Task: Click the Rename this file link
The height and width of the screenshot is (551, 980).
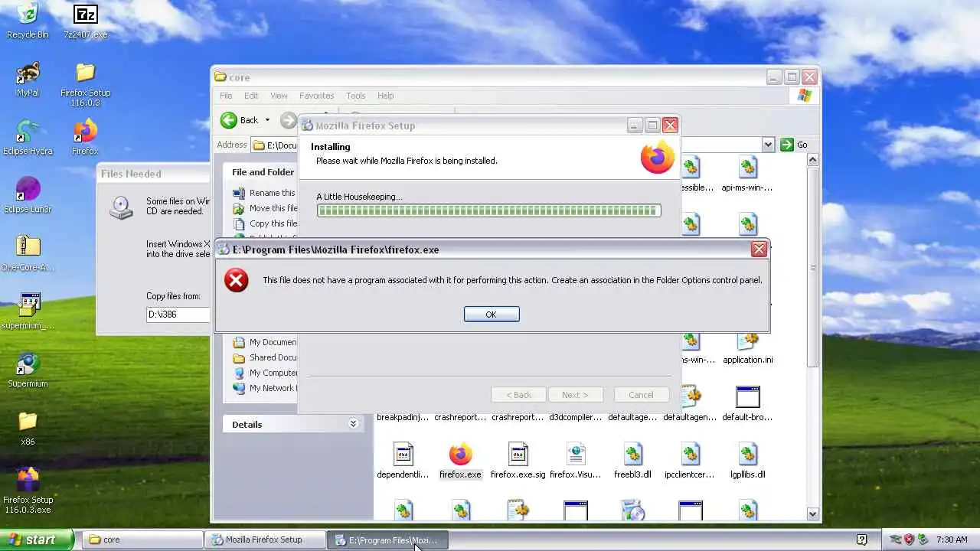Action: (x=264, y=193)
